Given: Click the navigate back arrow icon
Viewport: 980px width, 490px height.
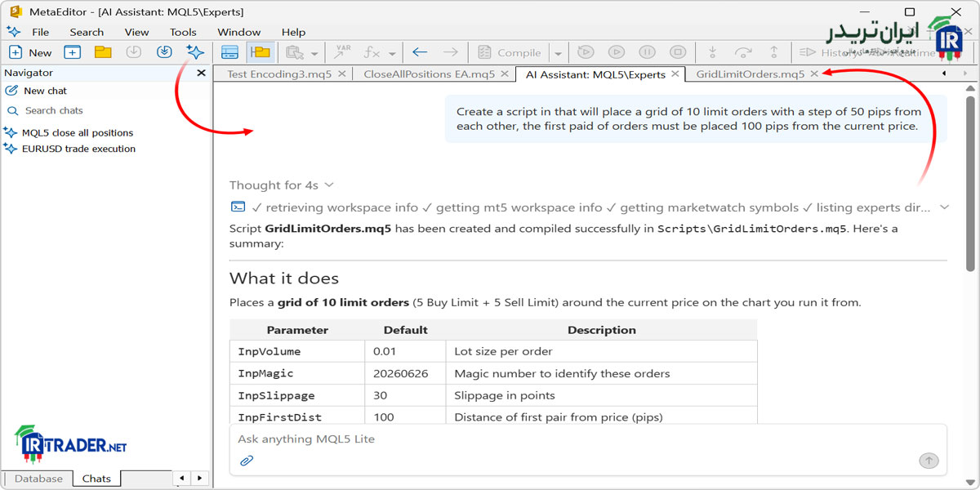Looking at the screenshot, I should [420, 52].
